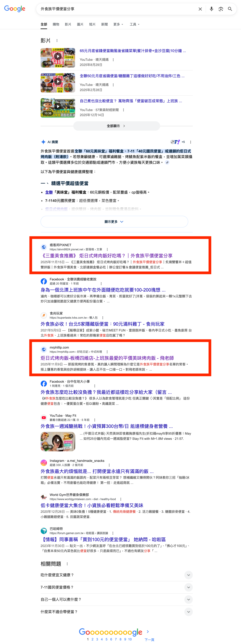Switch to the 新聞 tab

104,24
